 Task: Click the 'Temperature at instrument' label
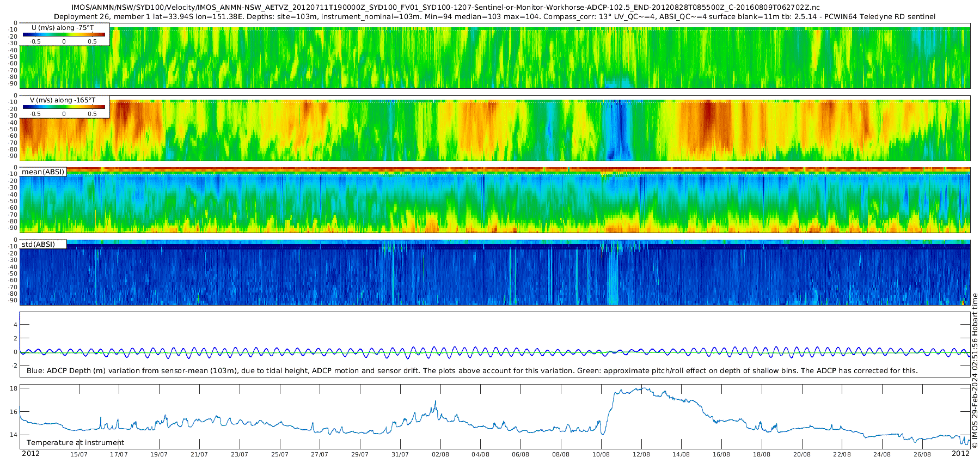(x=75, y=442)
